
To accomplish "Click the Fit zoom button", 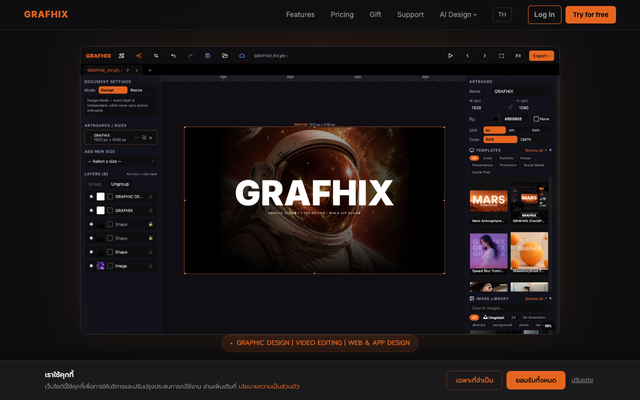I will [x=518, y=56].
